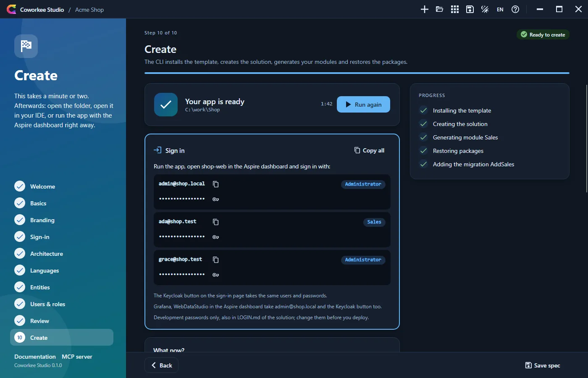Open the grid apps icon in title bar
This screenshot has height=378, width=588.
coord(455,9)
